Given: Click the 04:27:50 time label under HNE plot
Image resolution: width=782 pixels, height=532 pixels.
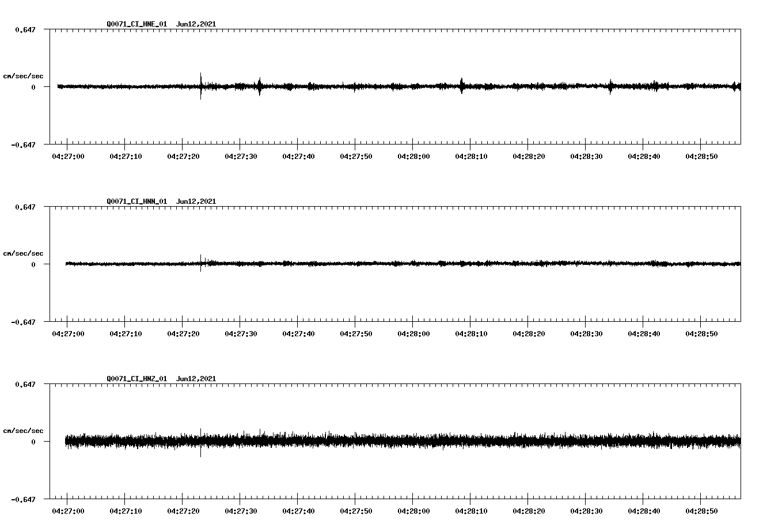Looking at the screenshot, I should (356, 157).
